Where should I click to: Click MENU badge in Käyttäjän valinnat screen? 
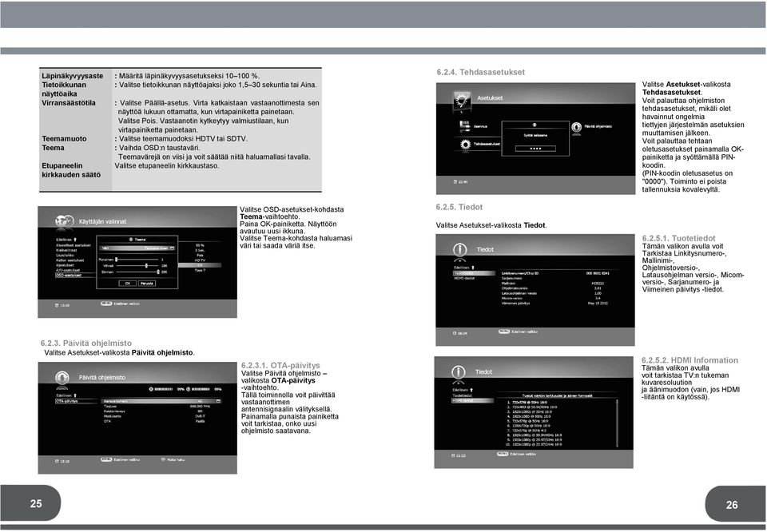pyautogui.click(x=106, y=304)
